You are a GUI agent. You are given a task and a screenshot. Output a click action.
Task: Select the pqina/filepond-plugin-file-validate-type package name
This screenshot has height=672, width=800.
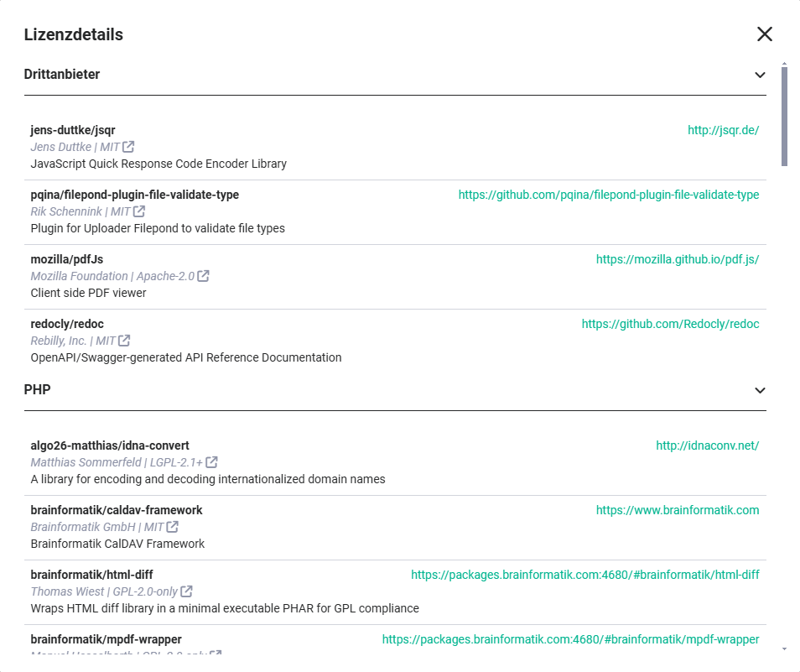(x=135, y=195)
